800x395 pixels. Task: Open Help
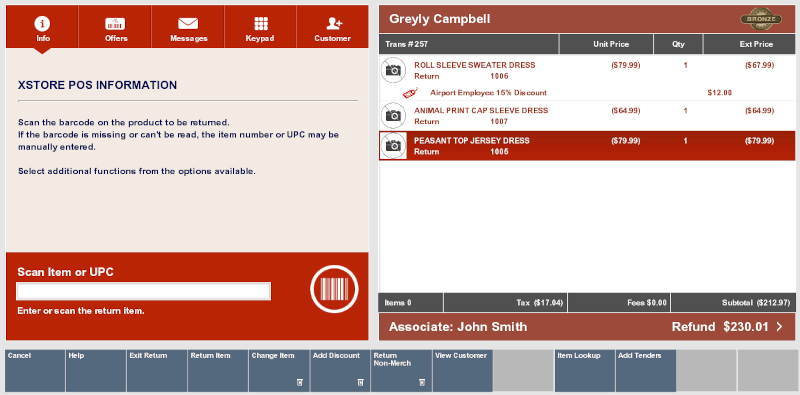tap(96, 371)
